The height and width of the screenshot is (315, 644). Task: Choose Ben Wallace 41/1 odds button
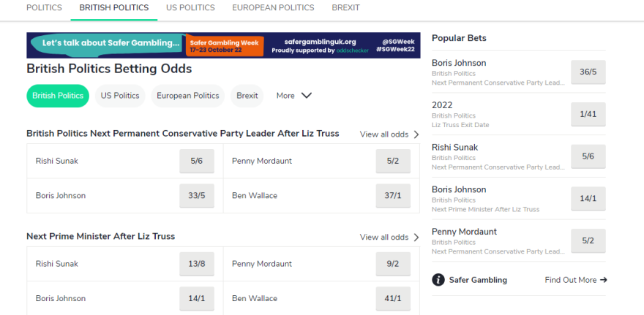point(393,298)
